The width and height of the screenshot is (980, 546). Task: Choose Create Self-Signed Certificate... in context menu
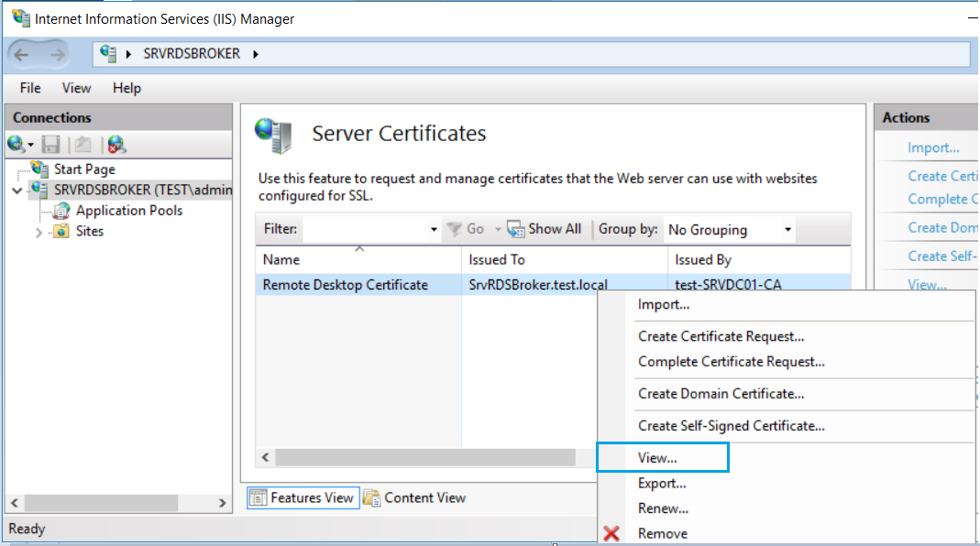(732, 425)
